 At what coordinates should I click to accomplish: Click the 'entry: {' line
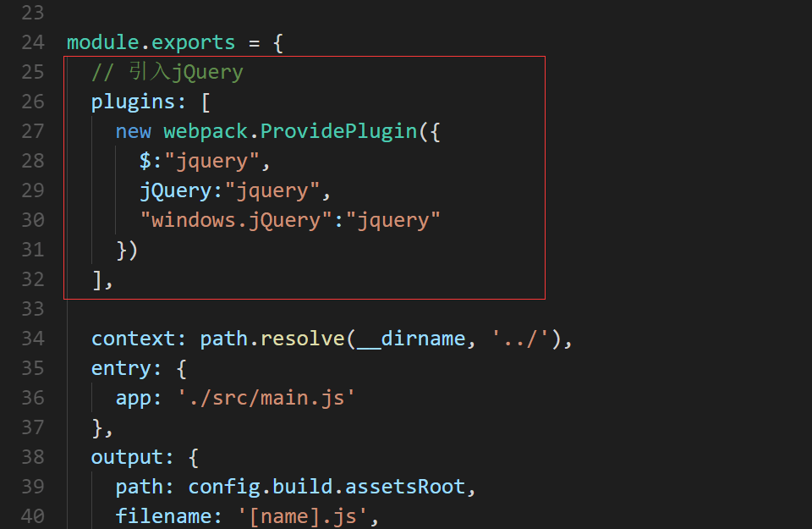[x=138, y=368]
